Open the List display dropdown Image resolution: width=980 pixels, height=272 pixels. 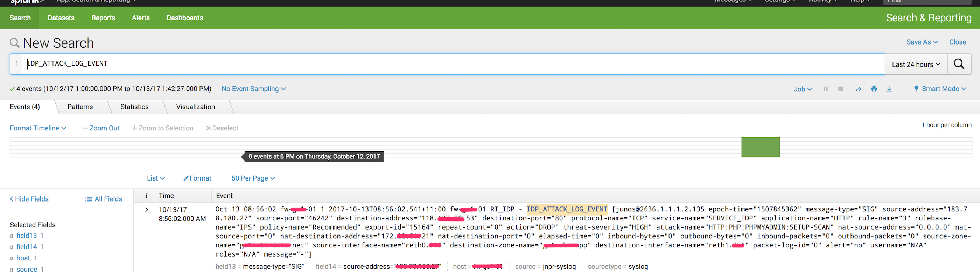coord(156,178)
